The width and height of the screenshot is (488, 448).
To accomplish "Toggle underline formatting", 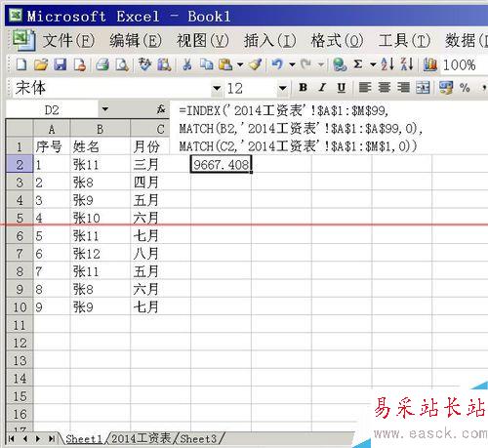I will click(x=342, y=87).
